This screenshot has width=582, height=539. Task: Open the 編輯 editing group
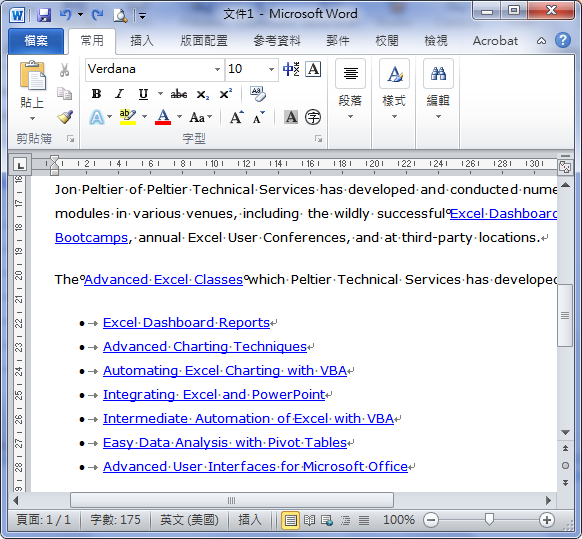coord(438,89)
